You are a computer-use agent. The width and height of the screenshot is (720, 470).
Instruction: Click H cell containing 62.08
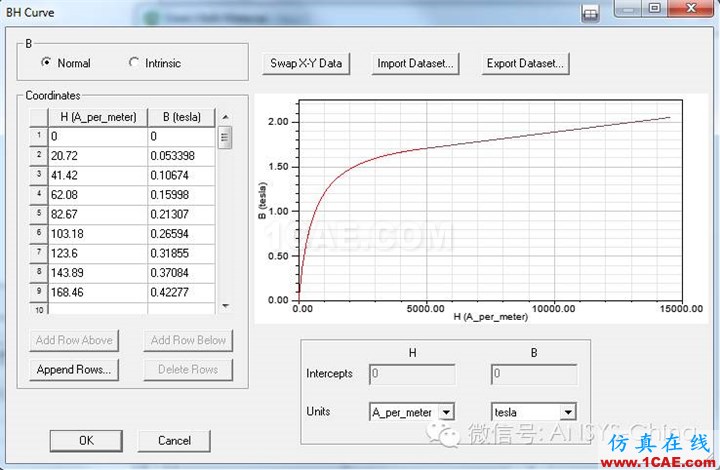click(x=98, y=195)
